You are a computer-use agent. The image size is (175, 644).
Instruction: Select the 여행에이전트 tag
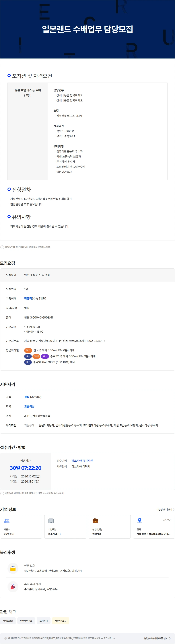26,621
